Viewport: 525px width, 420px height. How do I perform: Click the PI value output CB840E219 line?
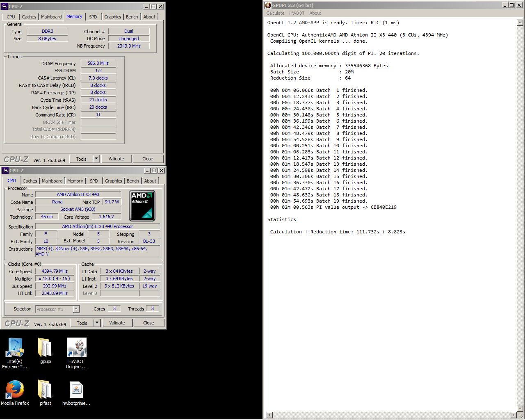click(333, 207)
